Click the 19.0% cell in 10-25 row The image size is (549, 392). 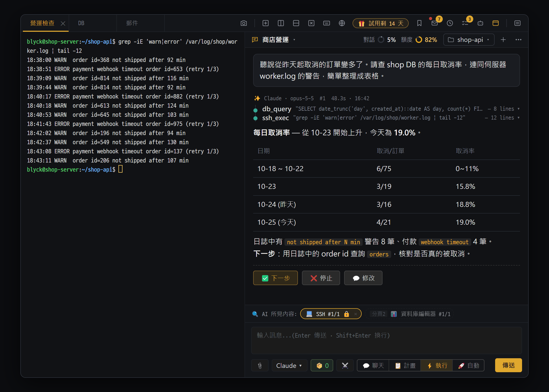click(465, 222)
